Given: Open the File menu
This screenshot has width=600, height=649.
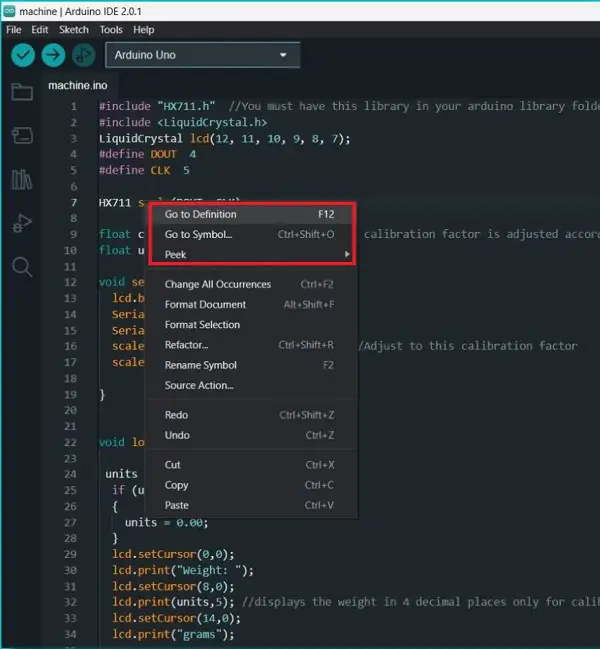Looking at the screenshot, I should [14, 30].
